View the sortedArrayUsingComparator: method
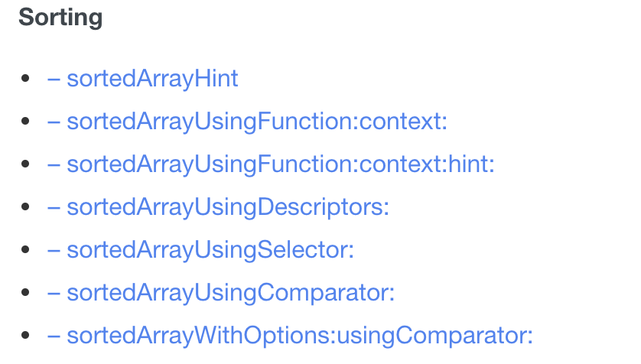Screen dimensions: 641x364 (x=221, y=293)
